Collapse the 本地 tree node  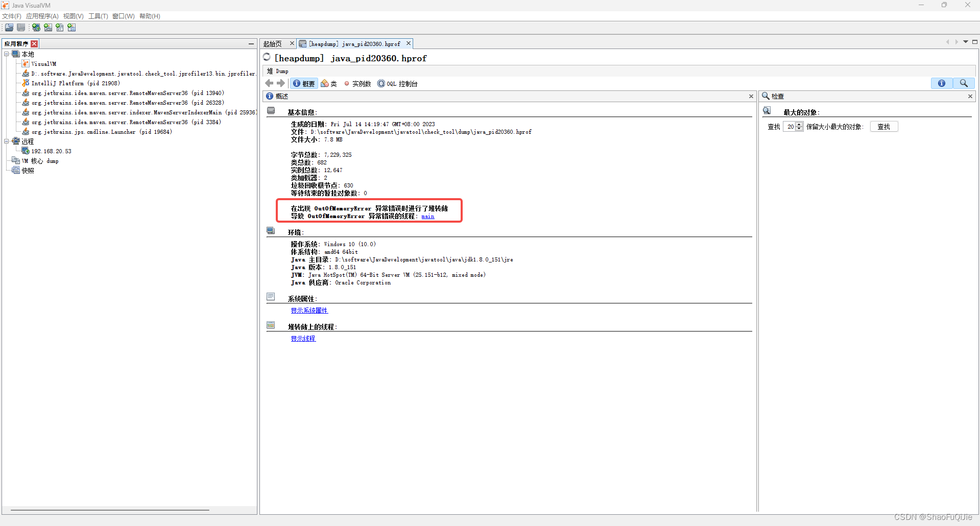pos(7,54)
